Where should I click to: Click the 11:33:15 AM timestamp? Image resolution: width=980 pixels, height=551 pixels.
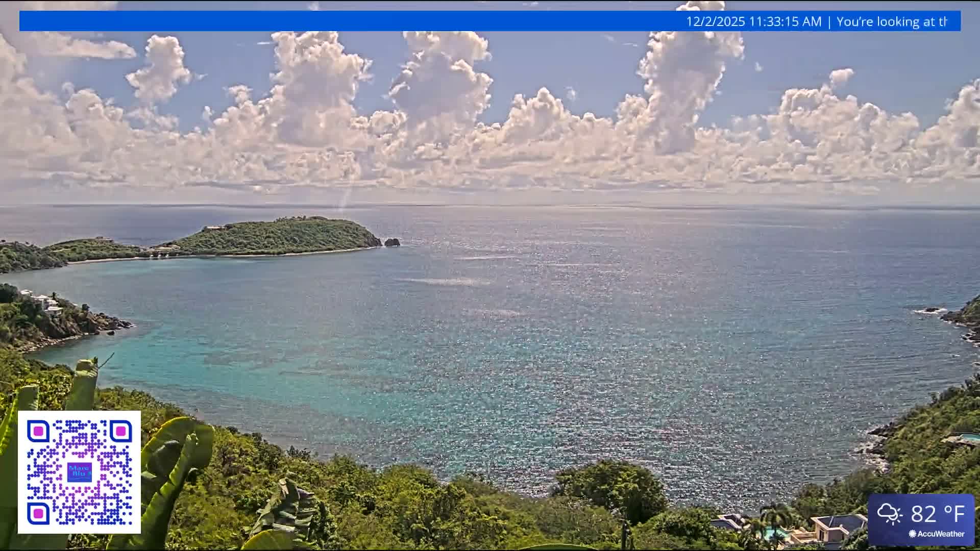[x=786, y=21]
